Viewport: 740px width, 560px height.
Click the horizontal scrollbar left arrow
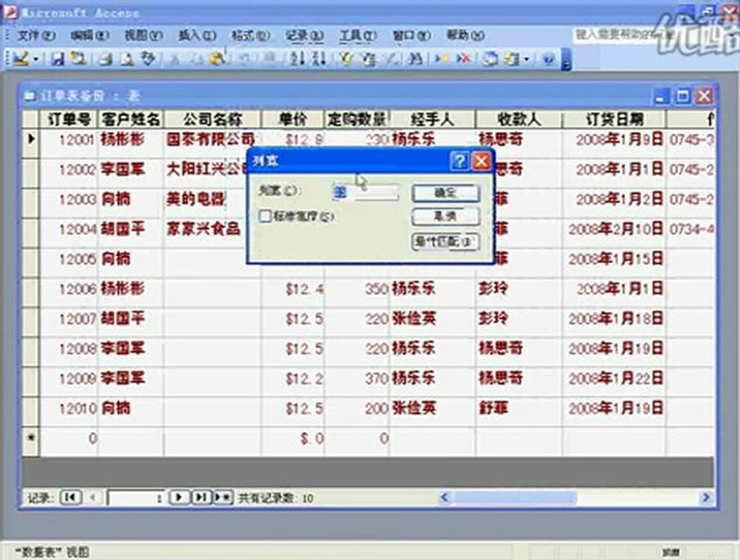[444, 497]
